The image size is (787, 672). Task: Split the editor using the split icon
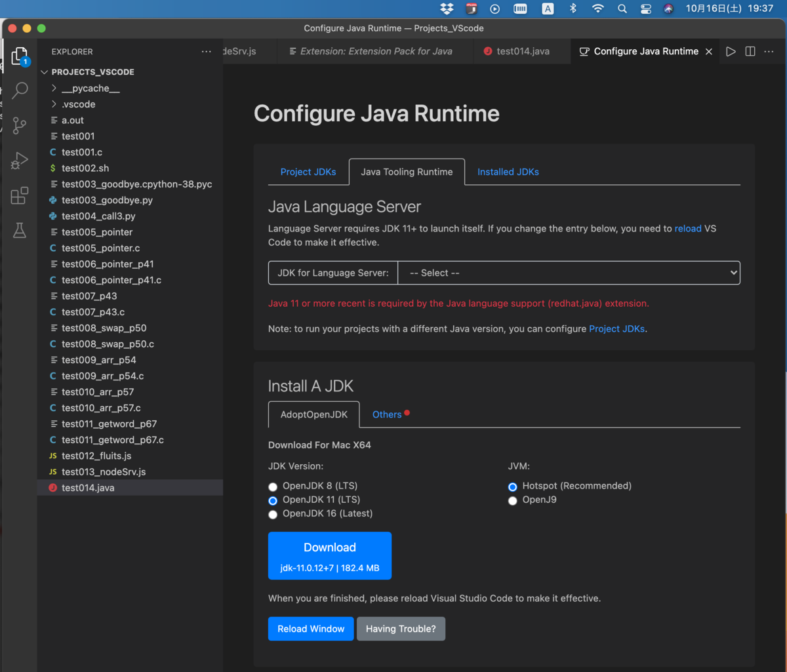[x=750, y=51]
